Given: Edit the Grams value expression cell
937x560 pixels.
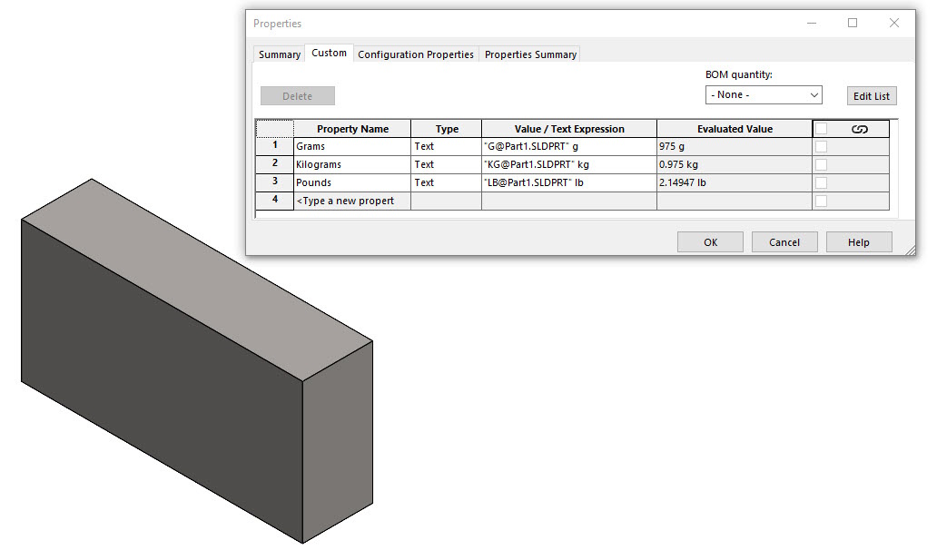Looking at the screenshot, I should click(568, 145).
